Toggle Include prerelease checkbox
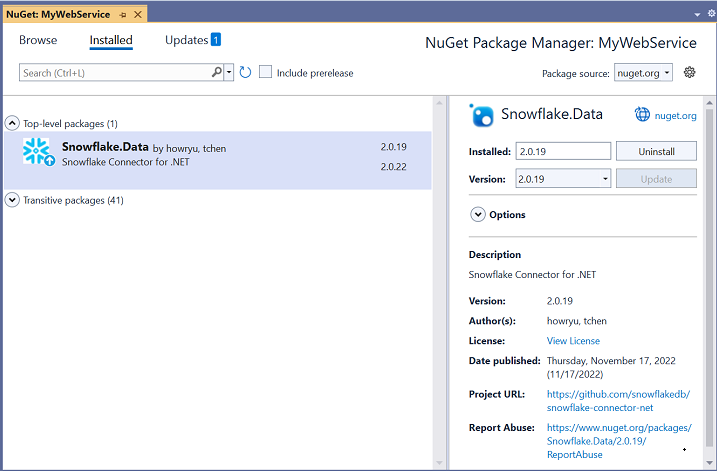The width and height of the screenshot is (717, 471). [x=265, y=72]
